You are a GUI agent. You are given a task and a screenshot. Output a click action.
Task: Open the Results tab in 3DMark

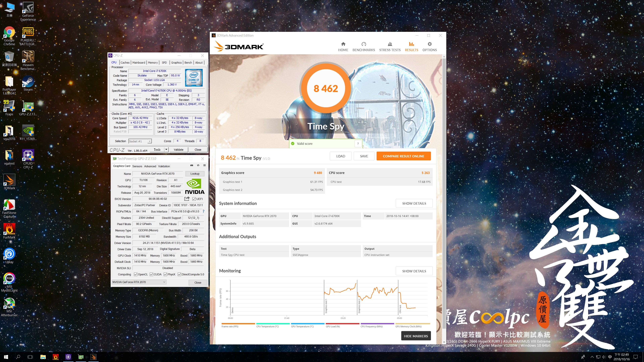(411, 46)
